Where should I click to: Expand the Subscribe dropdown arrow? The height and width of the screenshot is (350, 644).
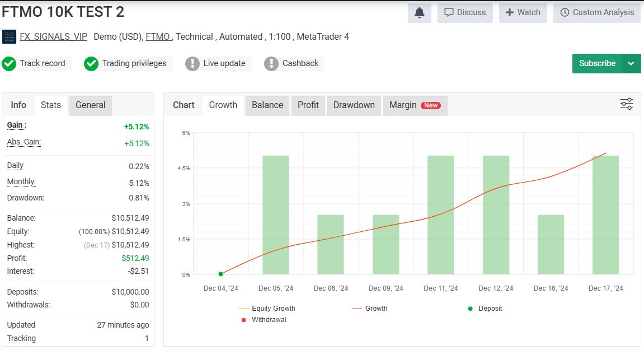(x=631, y=63)
